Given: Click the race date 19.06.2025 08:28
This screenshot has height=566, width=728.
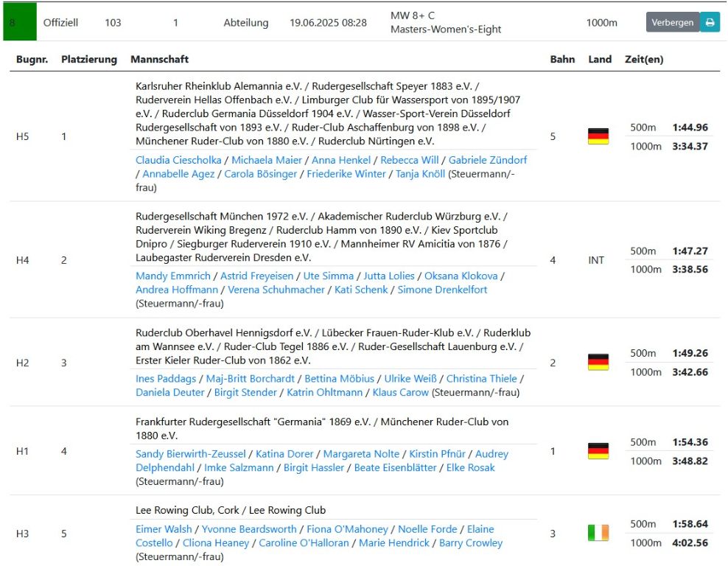Looking at the screenshot, I should 328,23.
